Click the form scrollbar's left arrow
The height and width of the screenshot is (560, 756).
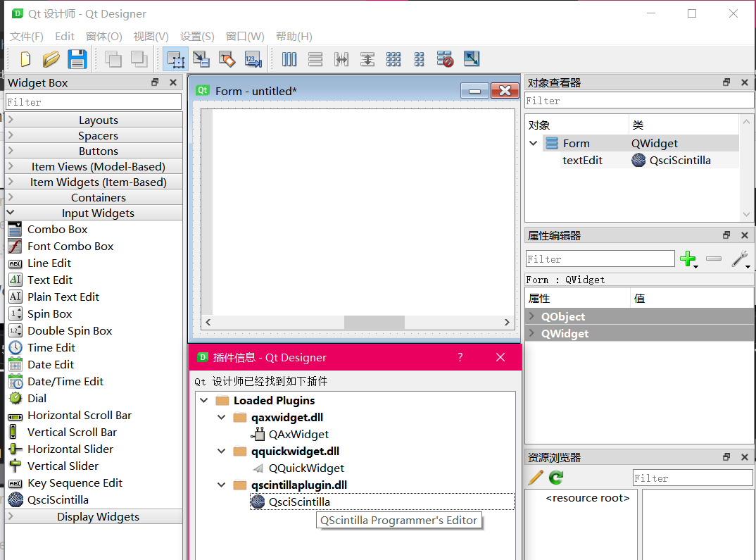coord(208,322)
